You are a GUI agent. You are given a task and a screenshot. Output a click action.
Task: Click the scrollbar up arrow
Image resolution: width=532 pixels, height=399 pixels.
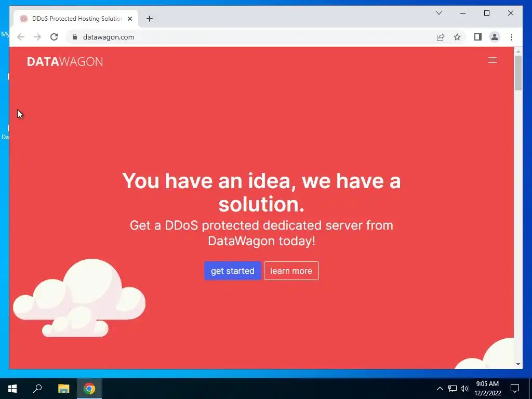pyautogui.click(x=518, y=52)
